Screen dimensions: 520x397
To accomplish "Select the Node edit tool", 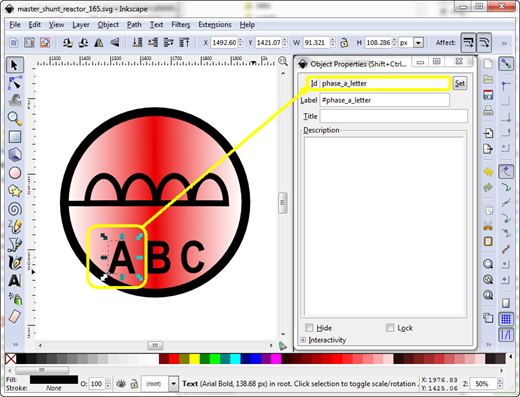I will pos(14,83).
